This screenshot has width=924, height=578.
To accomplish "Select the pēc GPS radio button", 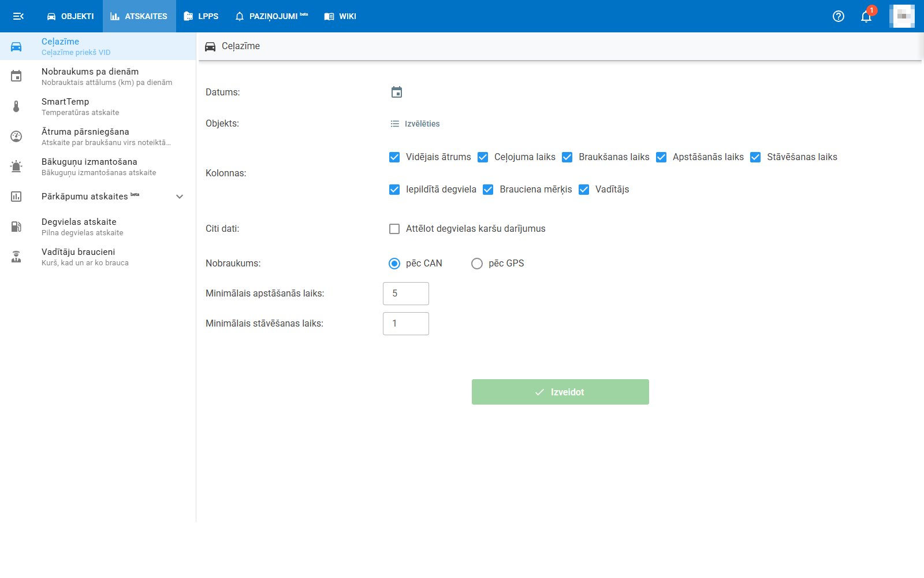I will 477,264.
